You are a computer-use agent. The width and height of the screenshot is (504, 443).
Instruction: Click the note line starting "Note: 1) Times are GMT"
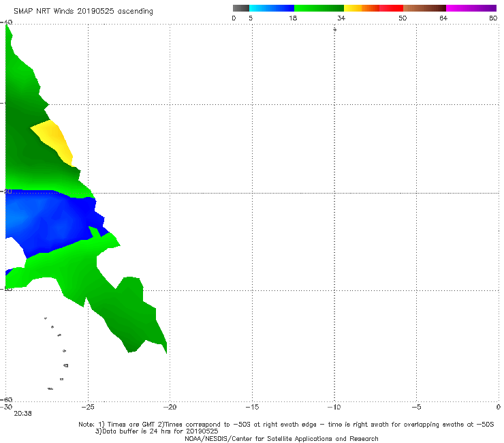[x=286, y=425]
